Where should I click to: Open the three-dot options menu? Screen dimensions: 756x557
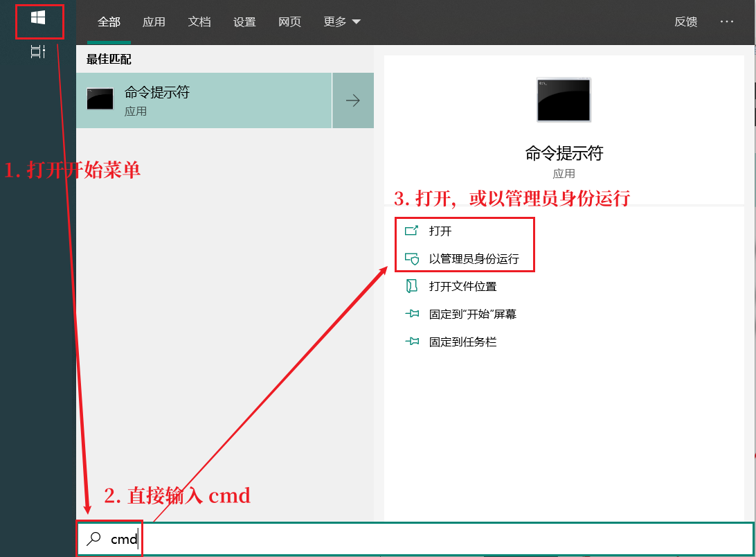coord(727,21)
